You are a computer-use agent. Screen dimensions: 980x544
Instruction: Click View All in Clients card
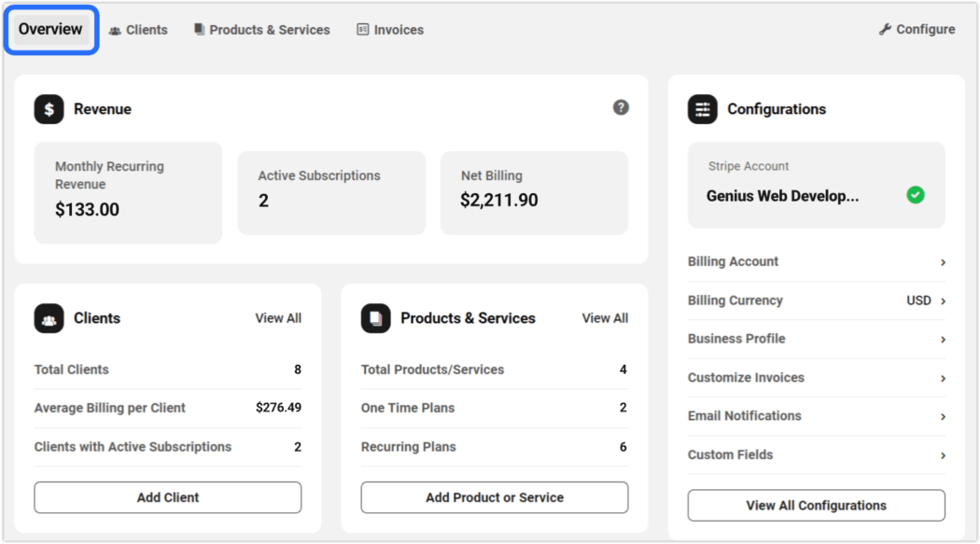[278, 318]
